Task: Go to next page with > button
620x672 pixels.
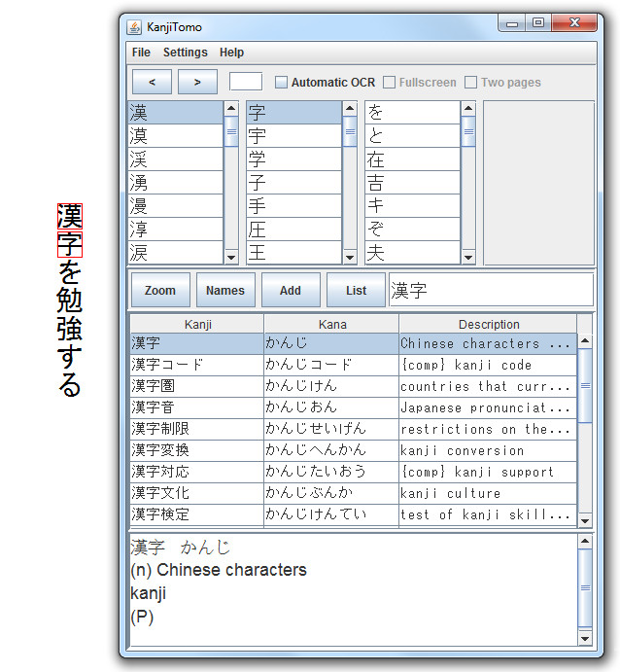Action: click(197, 82)
